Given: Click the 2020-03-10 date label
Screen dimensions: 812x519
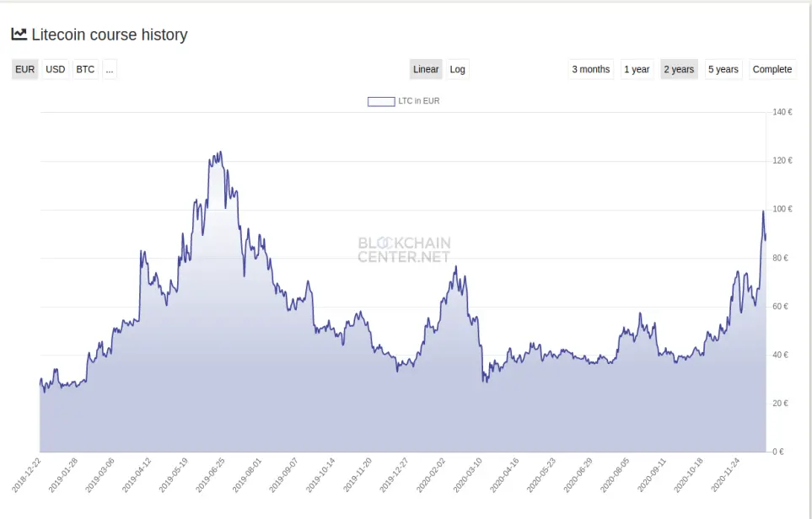Looking at the screenshot, I should 468,475.
